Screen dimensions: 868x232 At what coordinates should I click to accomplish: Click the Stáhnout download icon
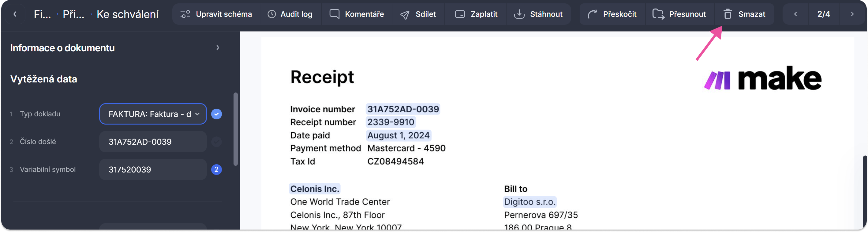[519, 14]
